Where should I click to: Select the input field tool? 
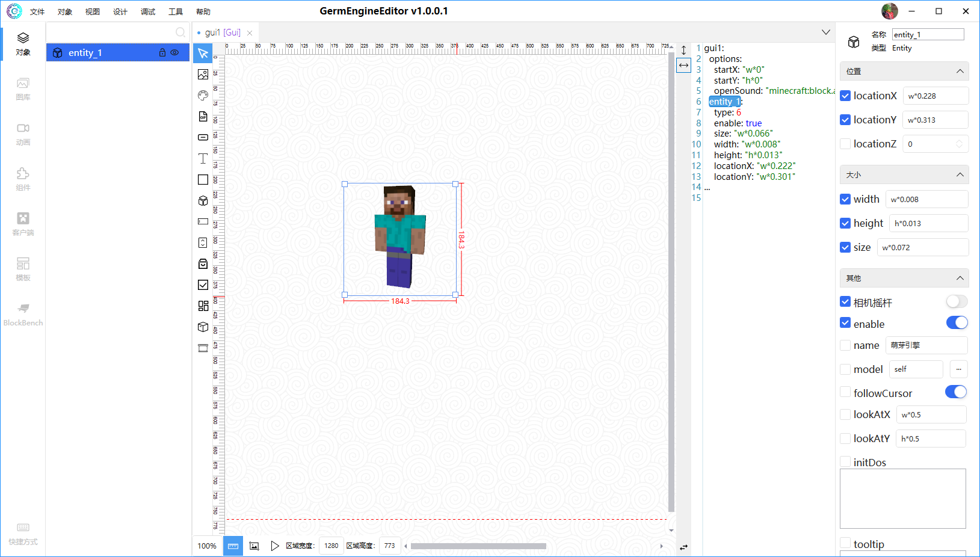(x=203, y=221)
